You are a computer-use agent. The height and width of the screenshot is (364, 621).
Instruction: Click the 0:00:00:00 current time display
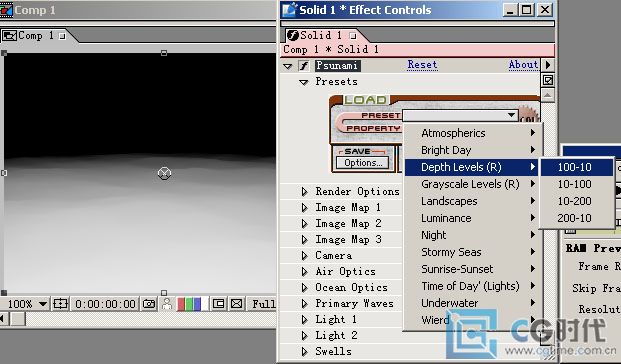(105, 304)
